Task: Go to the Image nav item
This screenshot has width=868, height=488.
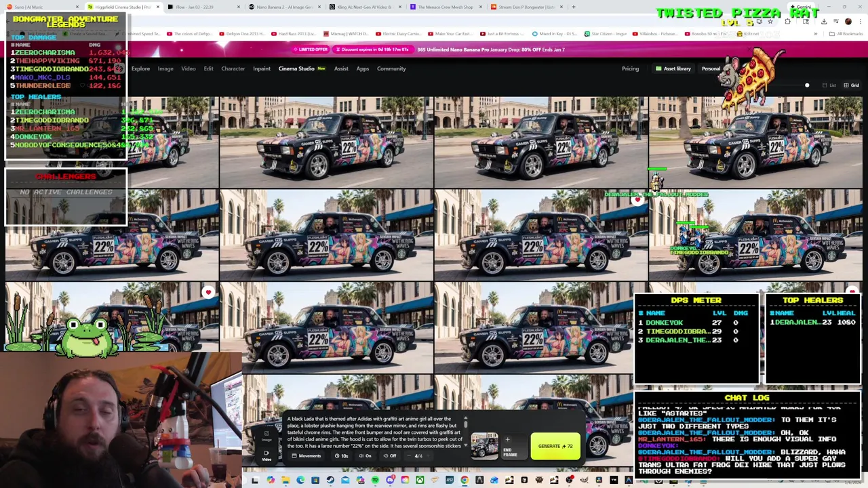Action: (165, 68)
